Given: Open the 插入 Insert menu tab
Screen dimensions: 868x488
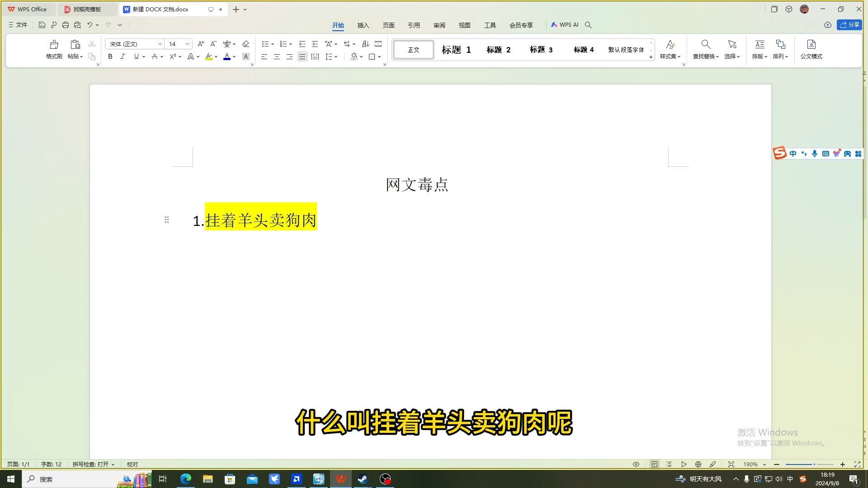Looking at the screenshot, I should [363, 25].
